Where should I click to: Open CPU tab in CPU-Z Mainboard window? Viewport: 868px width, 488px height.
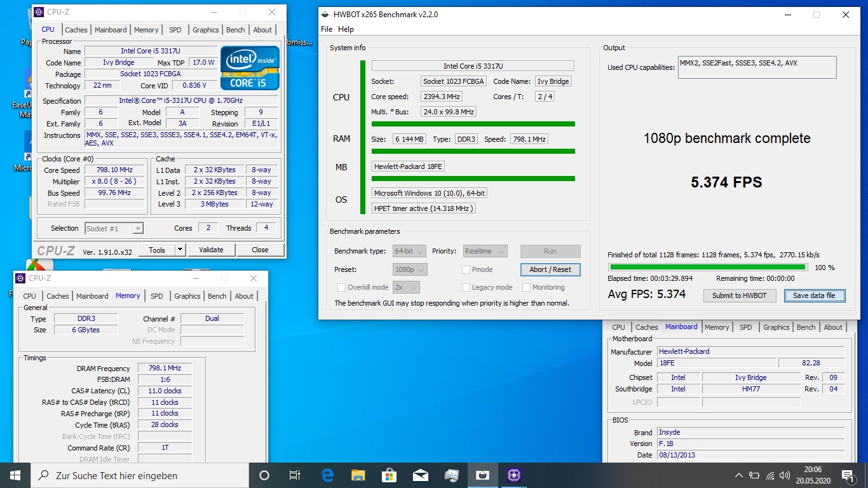pos(618,327)
